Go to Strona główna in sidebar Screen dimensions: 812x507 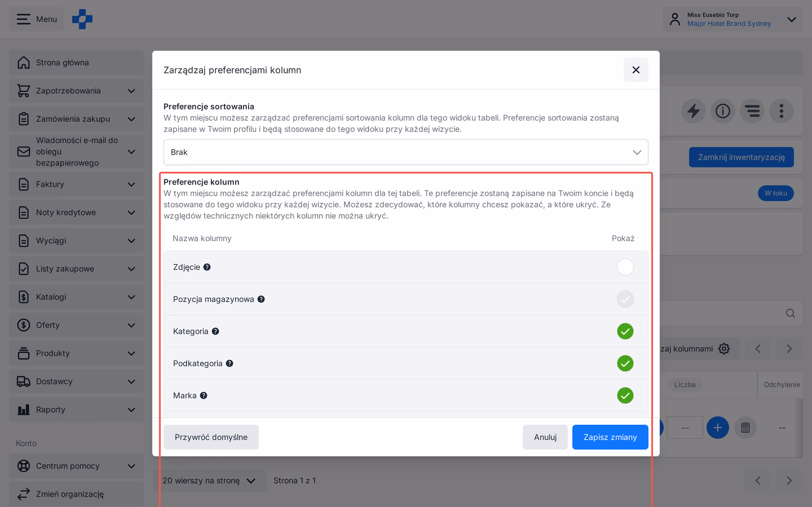pyautogui.click(x=77, y=63)
